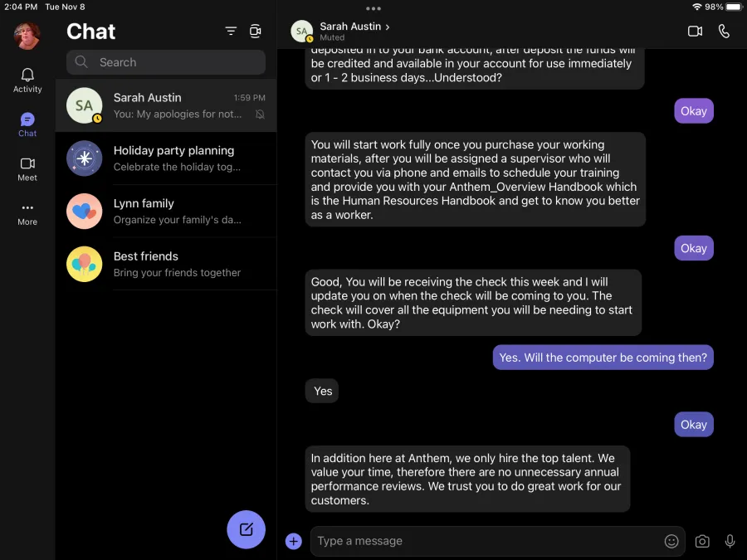Compose a new chat with pencil button
This screenshot has height=560, width=747.
click(x=246, y=529)
